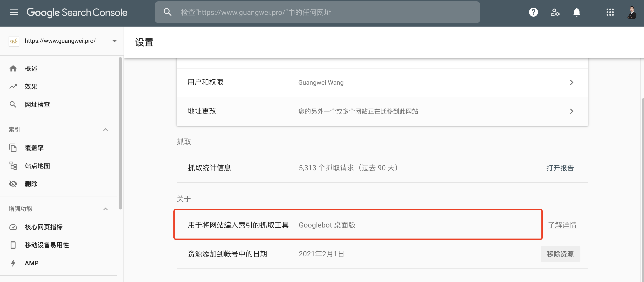This screenshot has width=644, height=282.
Task: Expand the Users and permissions (用户和权限) row
Action: (x=571, y=82)
